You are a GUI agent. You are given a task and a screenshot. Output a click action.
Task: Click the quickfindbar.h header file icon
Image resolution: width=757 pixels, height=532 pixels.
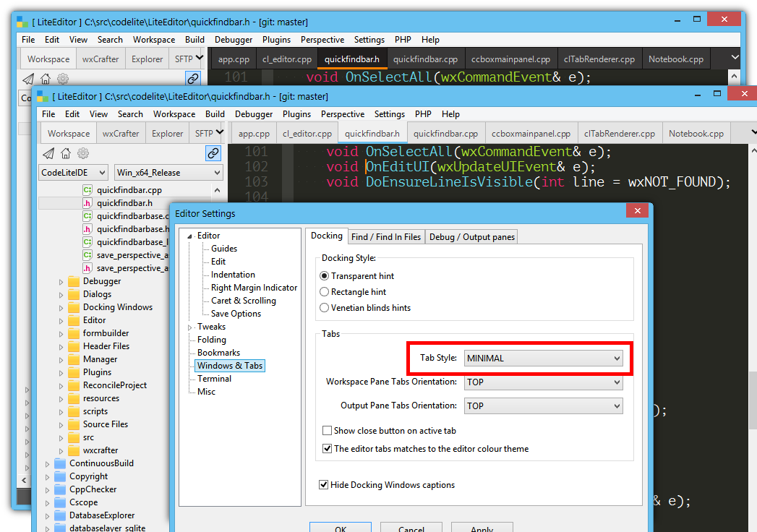coord(87,203)
